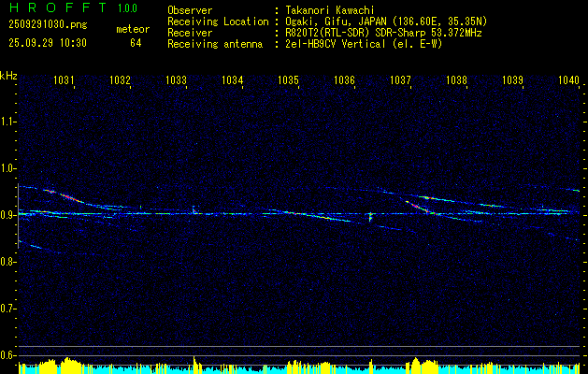Click the 1038 time axis marker
The height and width of the screenshot is (374, 588).
(457, 79)
